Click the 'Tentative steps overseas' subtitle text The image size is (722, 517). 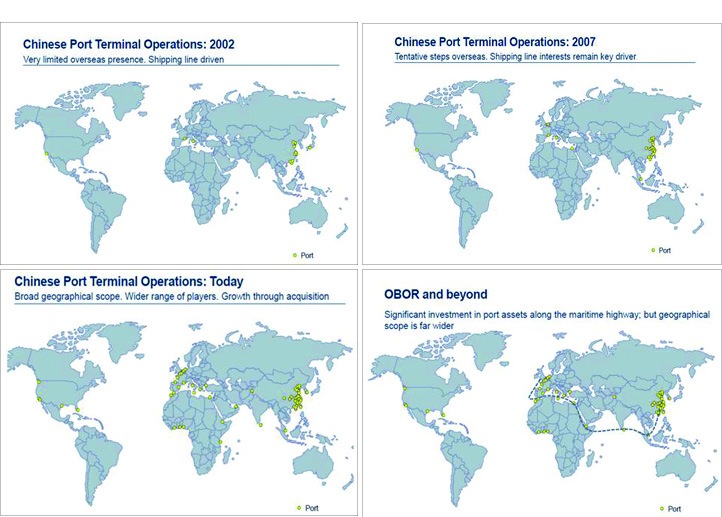tap(515, 57)
